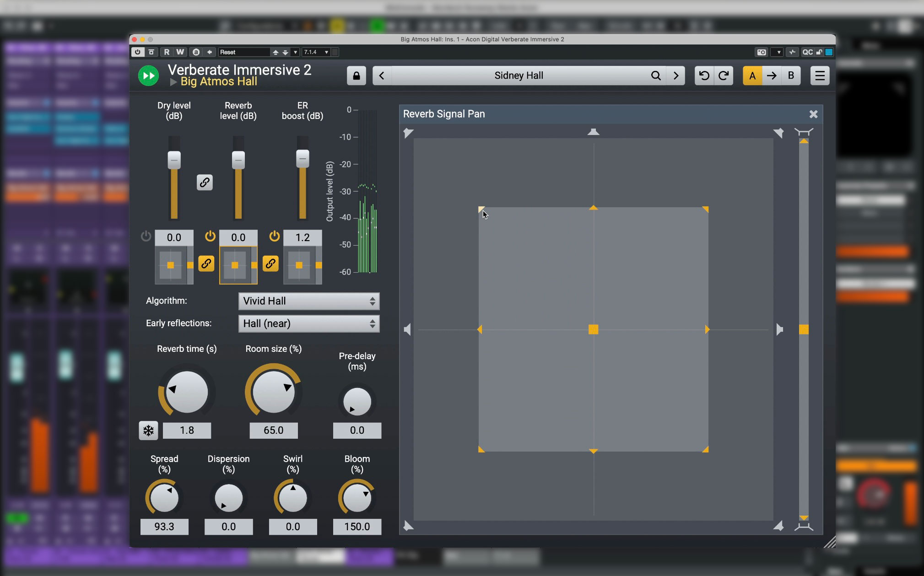Click the link icon between Dry and Reverb faders
The height and width of the screenshot is (576, 924).
tap(205, 183)
